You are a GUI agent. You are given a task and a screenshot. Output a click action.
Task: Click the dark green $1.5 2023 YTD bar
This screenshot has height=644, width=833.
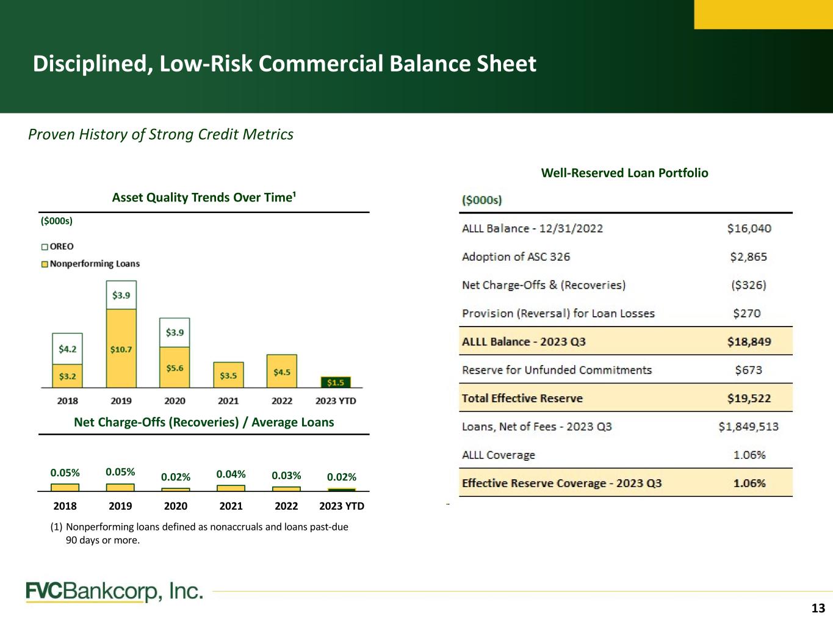pos(336,382)
